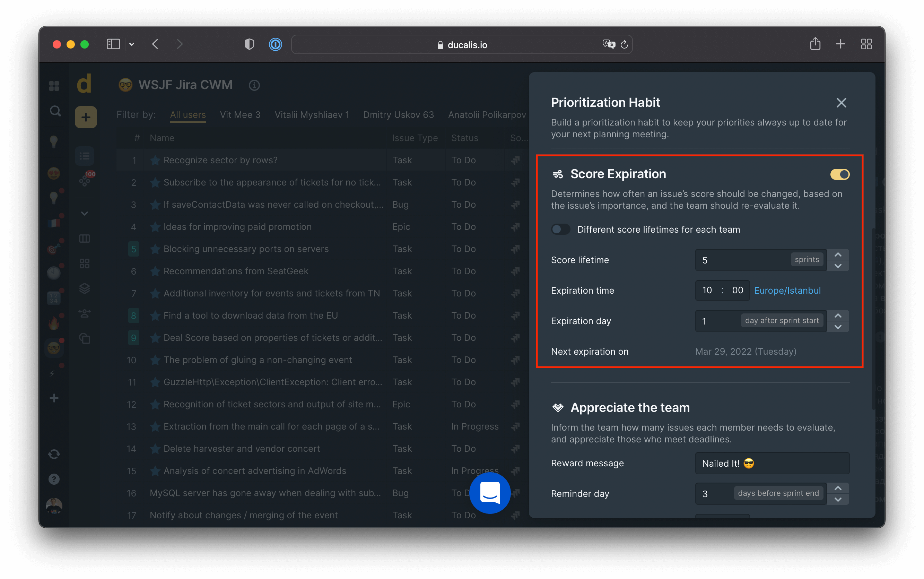Click info icon next to WSJF Jira CWM
Viewport: 924px width, 579px height.
point(254,85)
